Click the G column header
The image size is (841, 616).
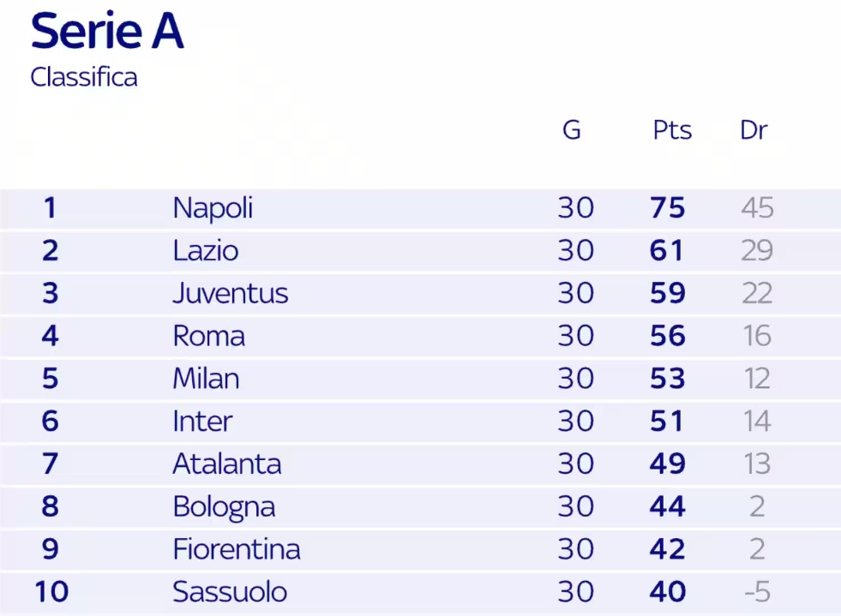(572, 129)
